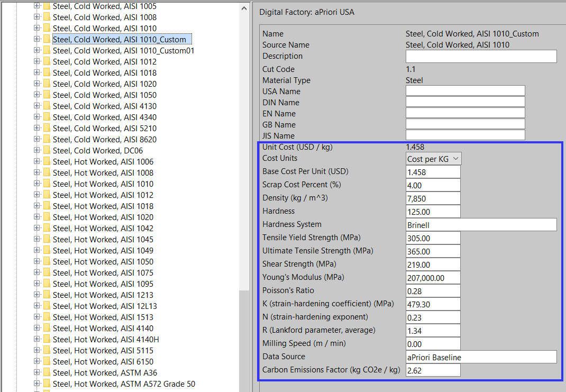
Task: Expand the Steel, Hot Worked, AISI 1075 node
Action: click(36, 272)
